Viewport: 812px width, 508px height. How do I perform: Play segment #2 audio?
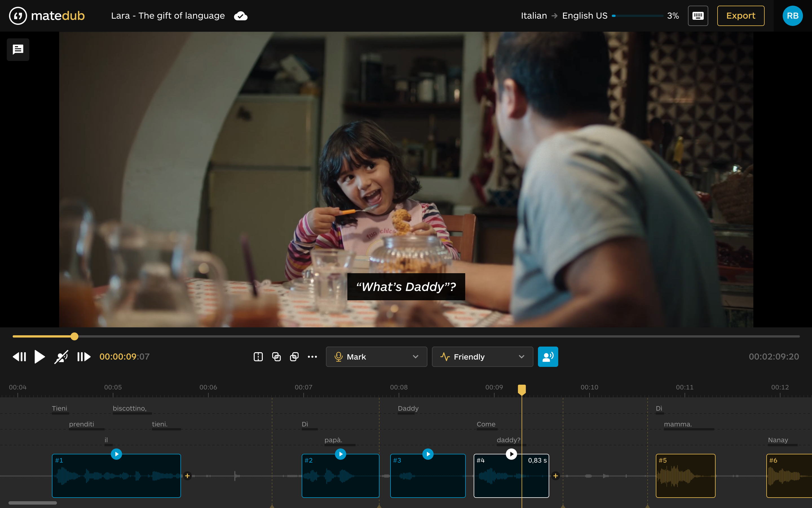pyautogui.click(x=341, y=454)
